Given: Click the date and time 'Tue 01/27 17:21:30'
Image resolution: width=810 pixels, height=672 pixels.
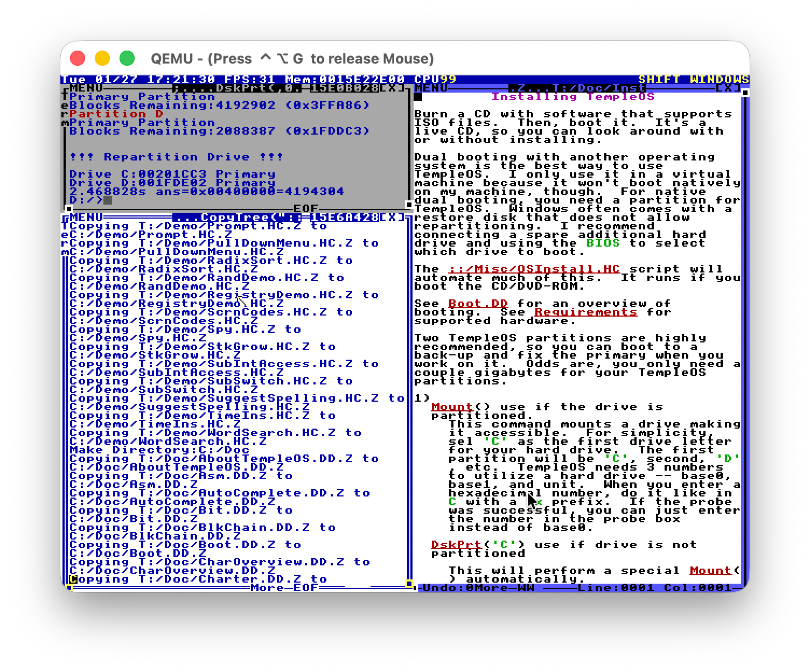Looking at the screenshot, I should tap(138, 79).
